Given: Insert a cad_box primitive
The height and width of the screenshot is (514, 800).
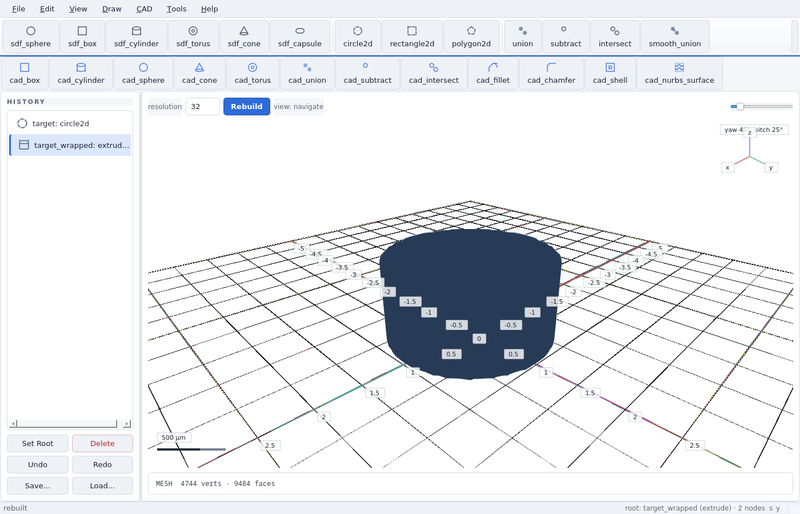Looking at the screenshot, I should click(24, 74).
